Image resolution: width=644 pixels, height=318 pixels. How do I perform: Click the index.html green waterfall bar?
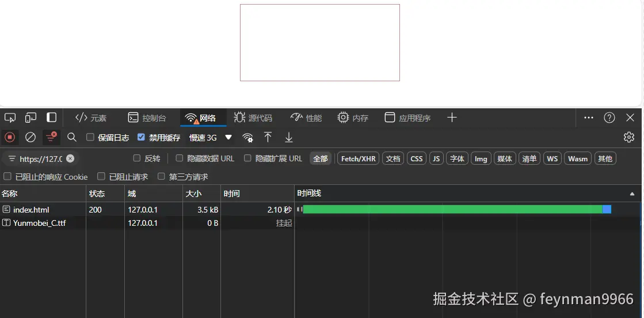click(452, 209)
